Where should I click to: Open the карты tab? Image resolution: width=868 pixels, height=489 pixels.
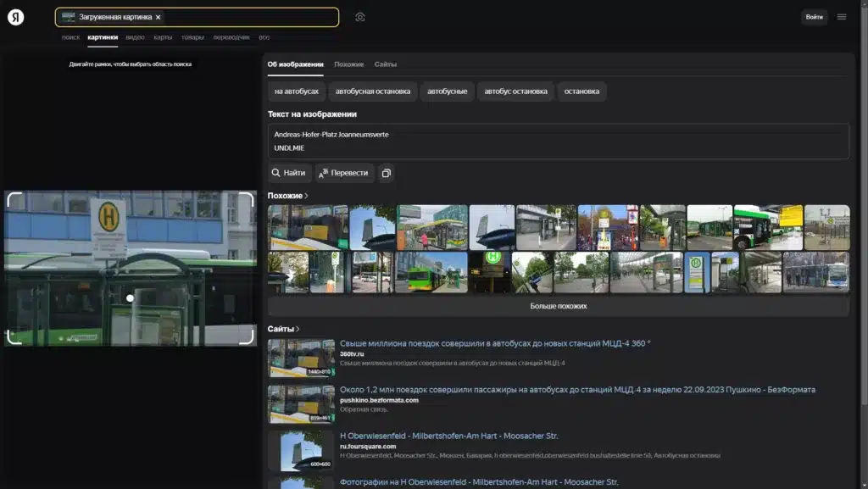(163, 37)
